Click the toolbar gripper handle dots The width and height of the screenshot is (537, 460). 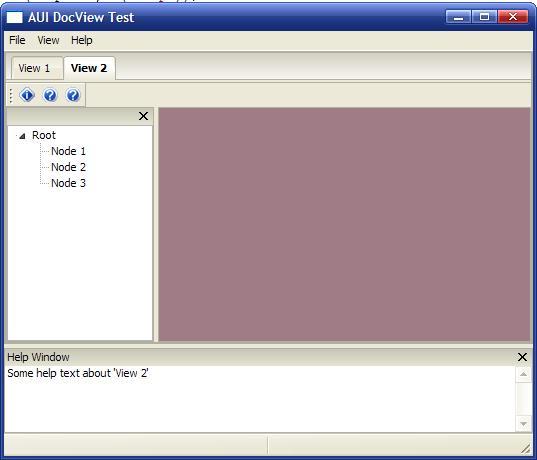[x=11, y=95]
